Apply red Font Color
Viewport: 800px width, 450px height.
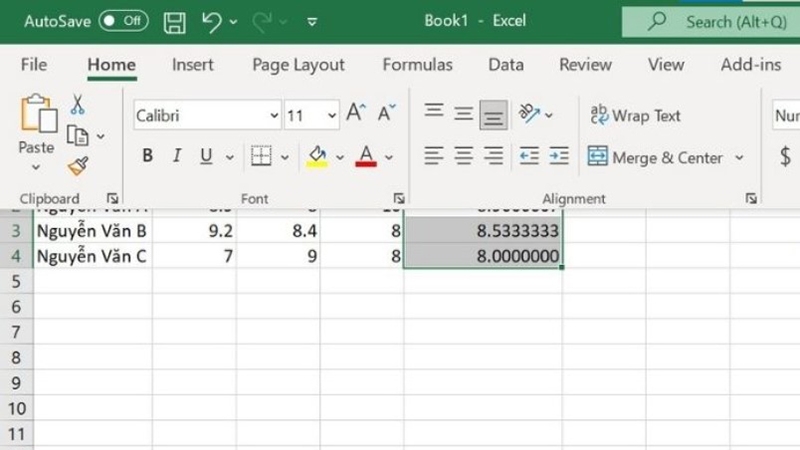[366, 157]
